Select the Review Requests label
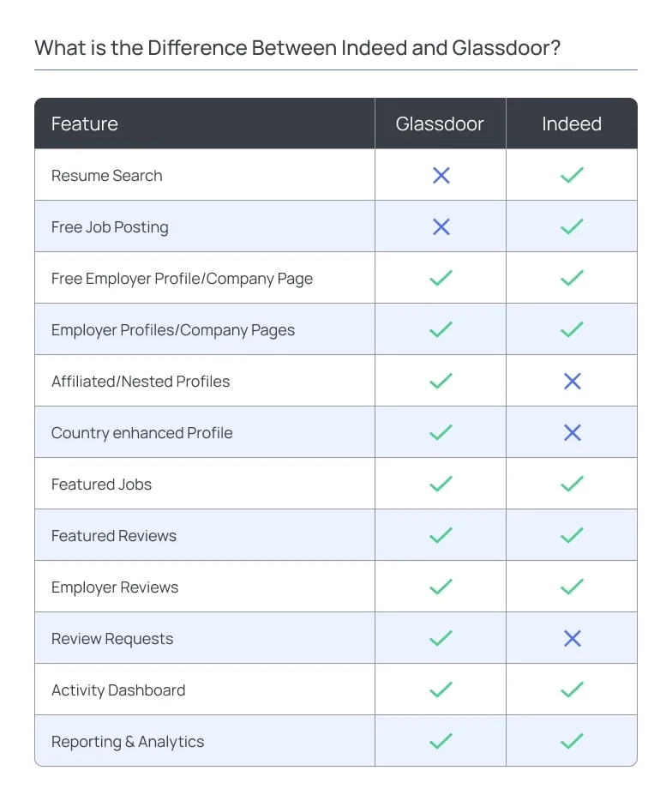This screenshot has width=672, height=801. pos(112,639)
